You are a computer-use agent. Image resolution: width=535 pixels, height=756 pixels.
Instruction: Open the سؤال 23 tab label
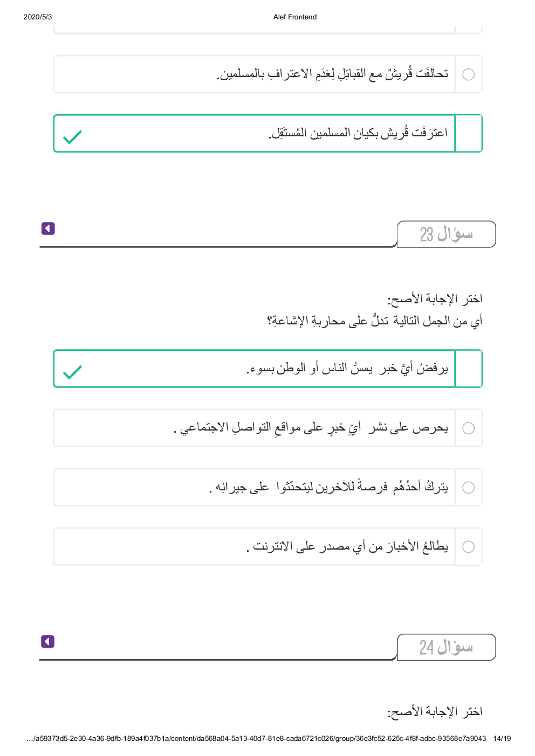(446, 234)
